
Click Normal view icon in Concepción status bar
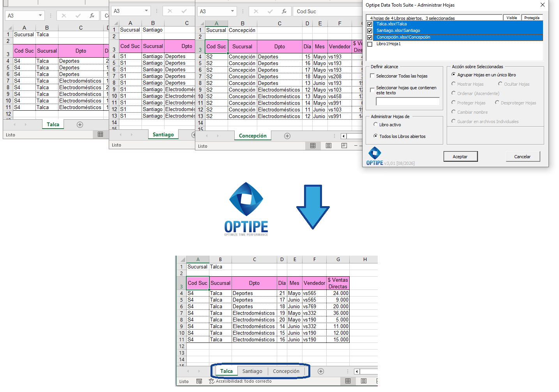point(313,146)
